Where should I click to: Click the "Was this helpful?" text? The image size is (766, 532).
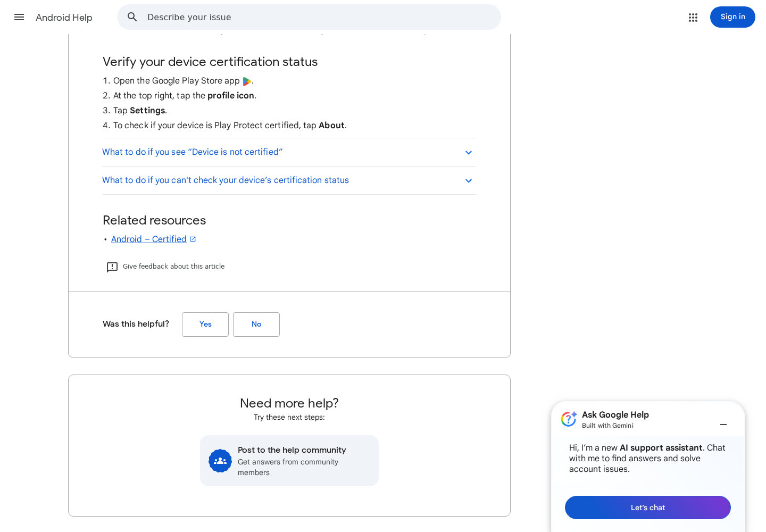pyautogui.click(x=136, y=324)
